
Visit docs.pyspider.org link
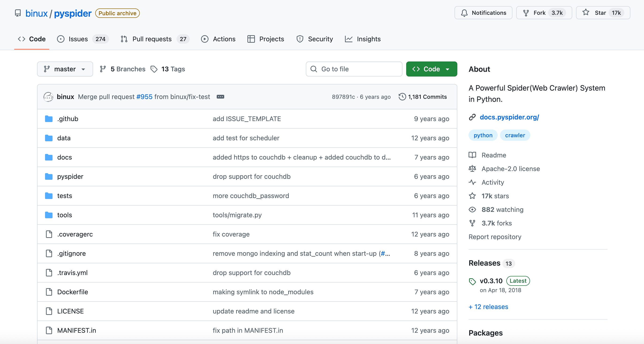[x=509, y=117]
